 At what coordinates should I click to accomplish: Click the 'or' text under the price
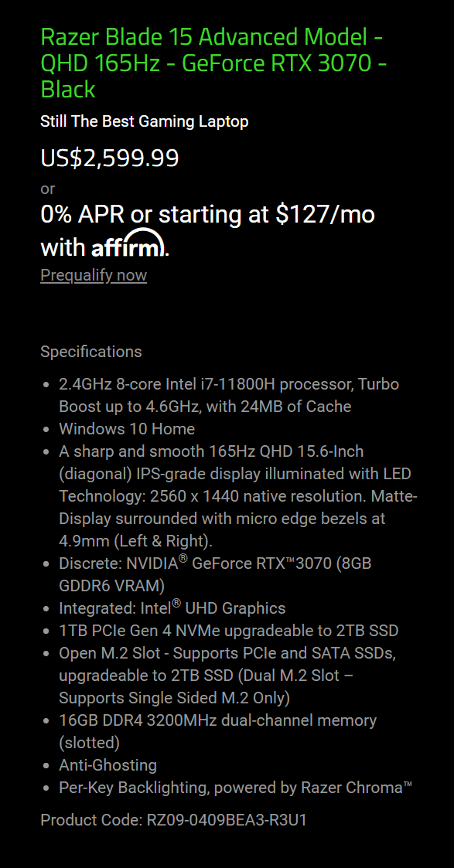(x=48, y=189)
